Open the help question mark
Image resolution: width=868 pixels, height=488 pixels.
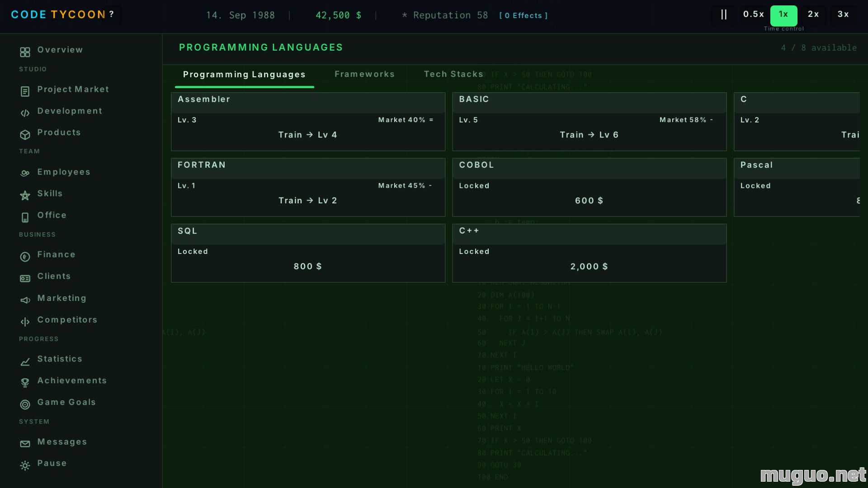(x=111, y=14)
